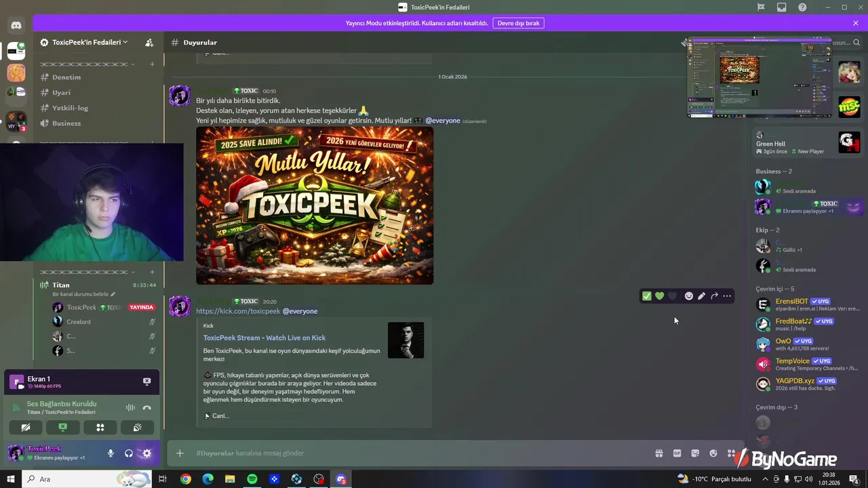Open kick.com/toxicpeek link
This screenshot has height=488, width=868.
click(x=238, y=311)
